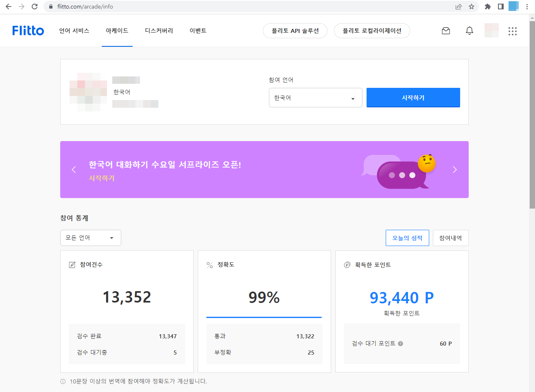This screenshot has height=392, width=535.
Task: Switch to the 디스커버리 tab
Action: (x=159, y=30)
